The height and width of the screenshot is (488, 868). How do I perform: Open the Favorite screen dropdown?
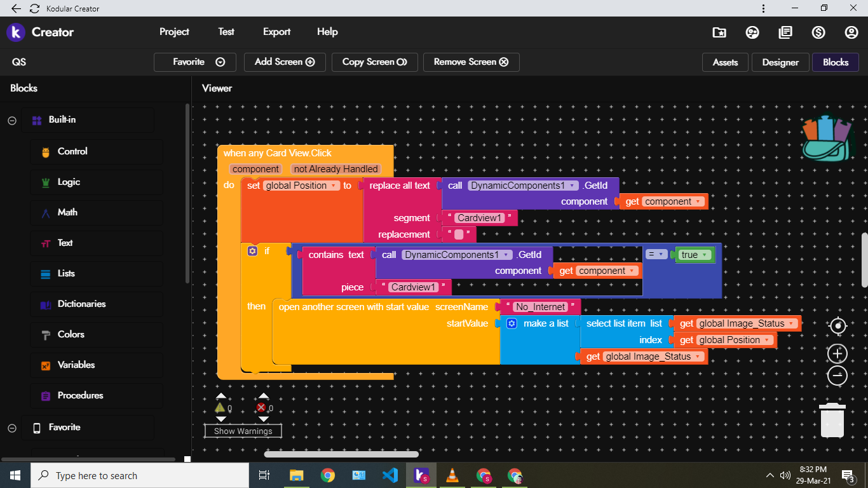[x=195, y=62]
